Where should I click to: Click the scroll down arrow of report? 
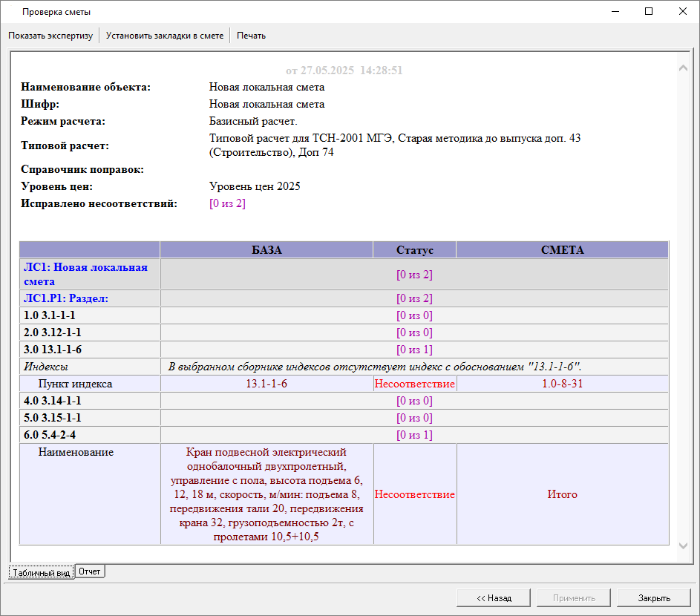(x=684, y=545)
